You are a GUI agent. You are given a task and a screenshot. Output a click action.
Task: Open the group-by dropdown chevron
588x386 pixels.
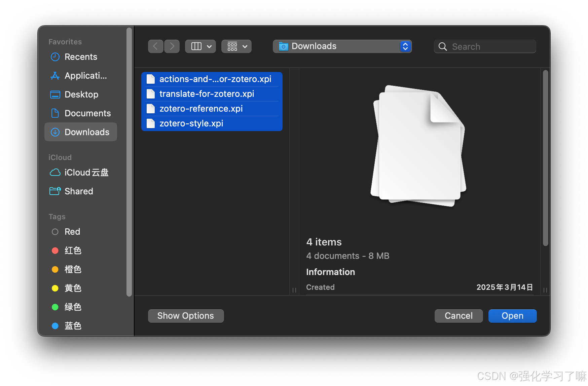pyautogui.click(x=245, y=46)
